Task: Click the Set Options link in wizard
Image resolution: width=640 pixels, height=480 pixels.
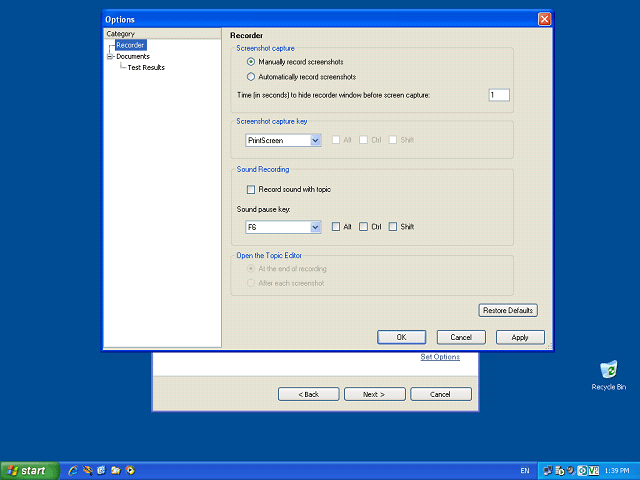Action: [x=440, y=357]
